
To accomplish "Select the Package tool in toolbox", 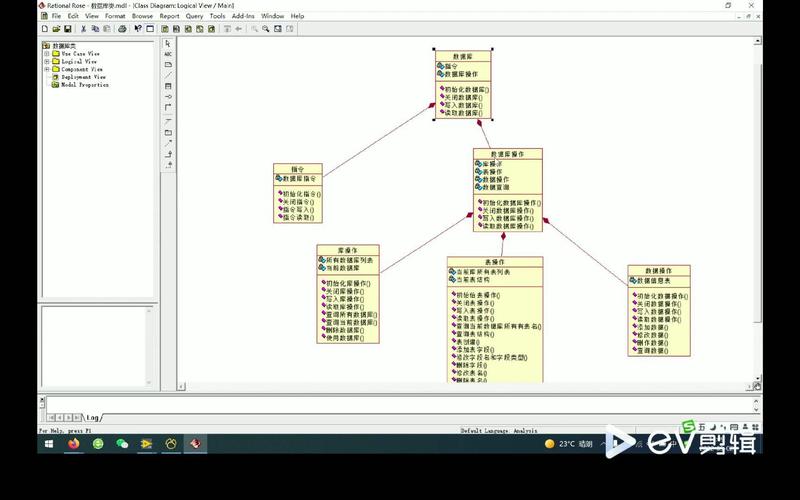I will point(168,133).
